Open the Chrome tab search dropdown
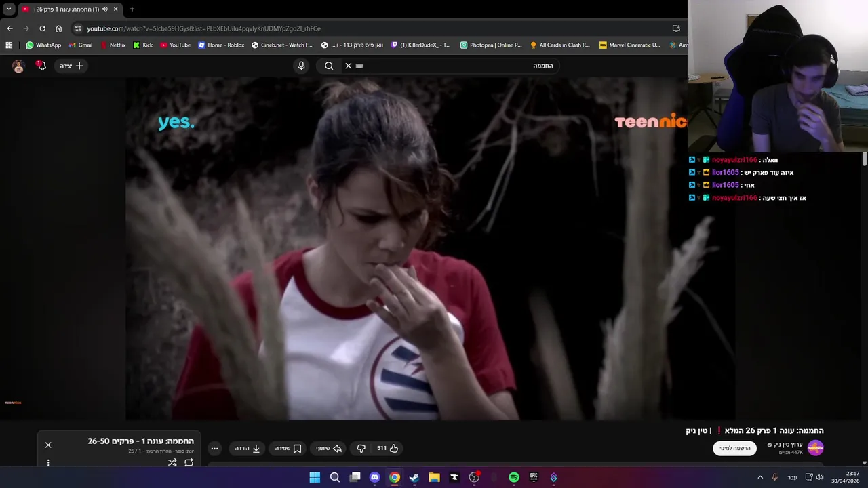The height and width of the screenshot is (488, 868). coord(9,9)
